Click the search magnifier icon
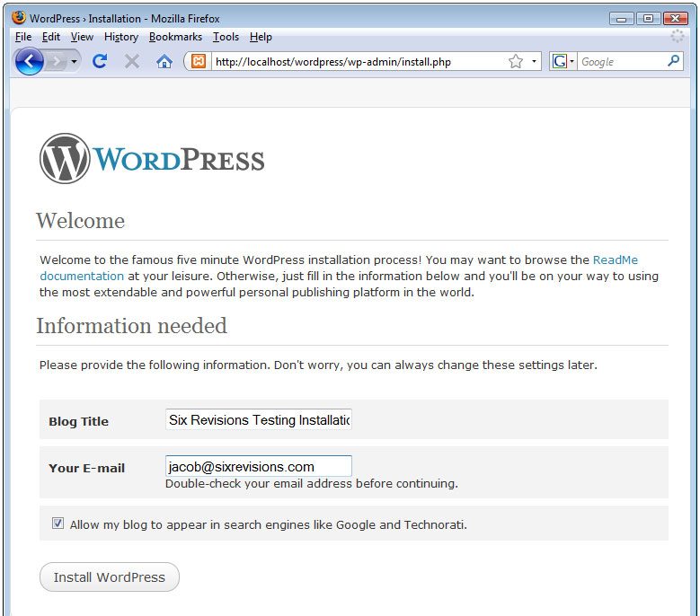The image size is (700, 616). point(674,61)
